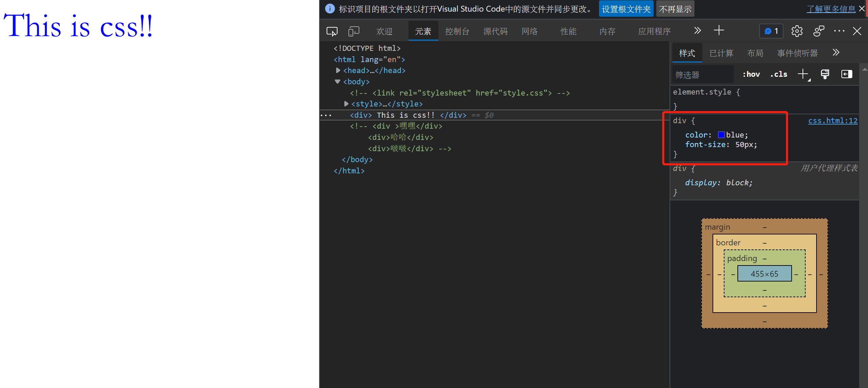Switch to 网络 tab
The width and height of the screenshot is (868, 388).
pos(529,31)
